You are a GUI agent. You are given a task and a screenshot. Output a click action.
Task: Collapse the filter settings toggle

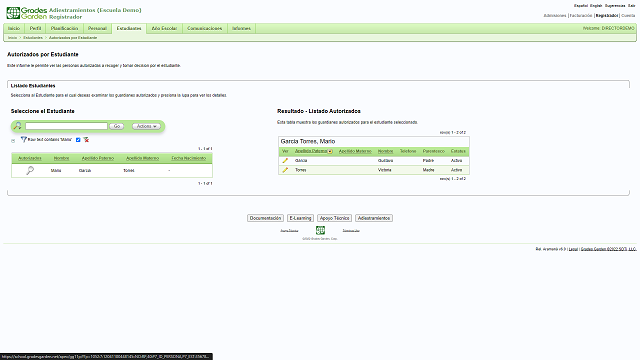13,141
